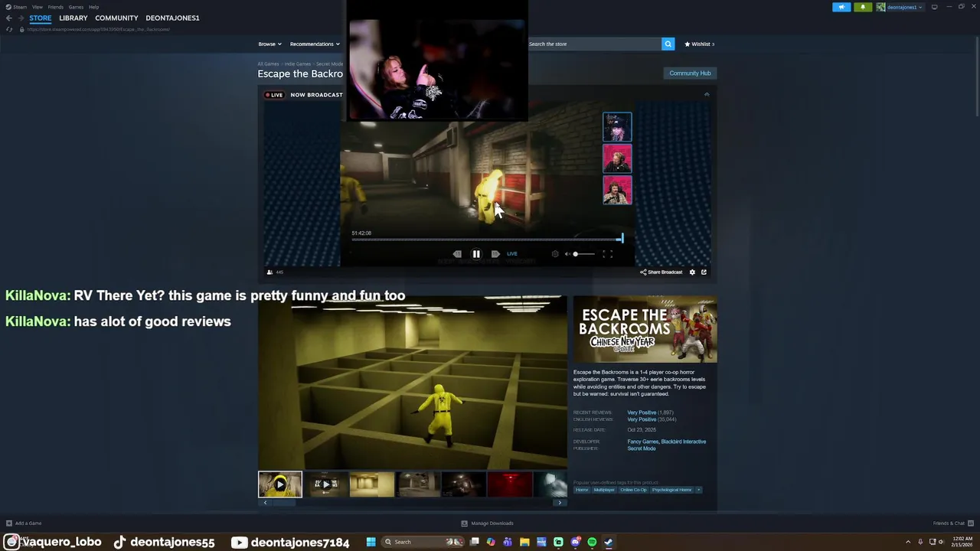Click Share Broadcast
This screenshot has height=551, width=980.
coord(661,272)
